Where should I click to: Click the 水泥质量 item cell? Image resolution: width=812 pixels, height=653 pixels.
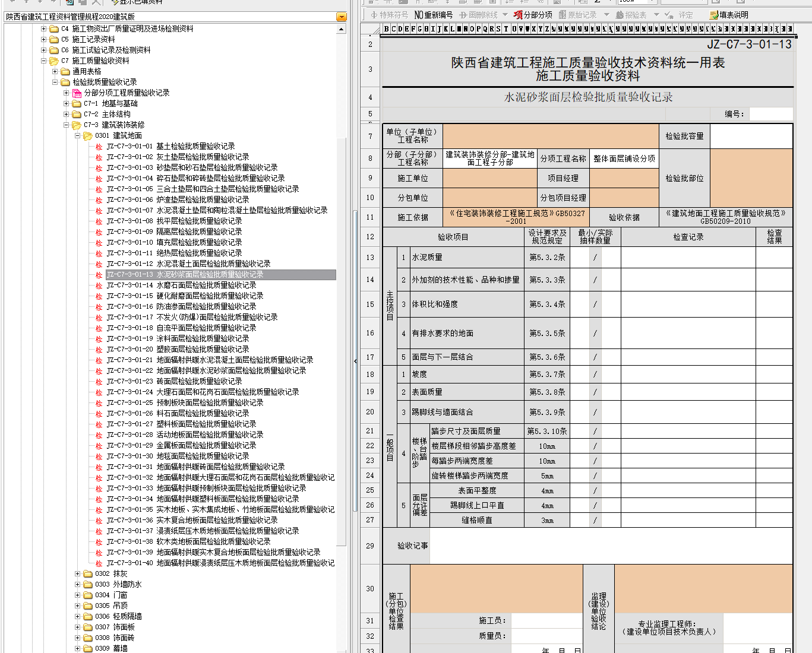coord(467,258)
